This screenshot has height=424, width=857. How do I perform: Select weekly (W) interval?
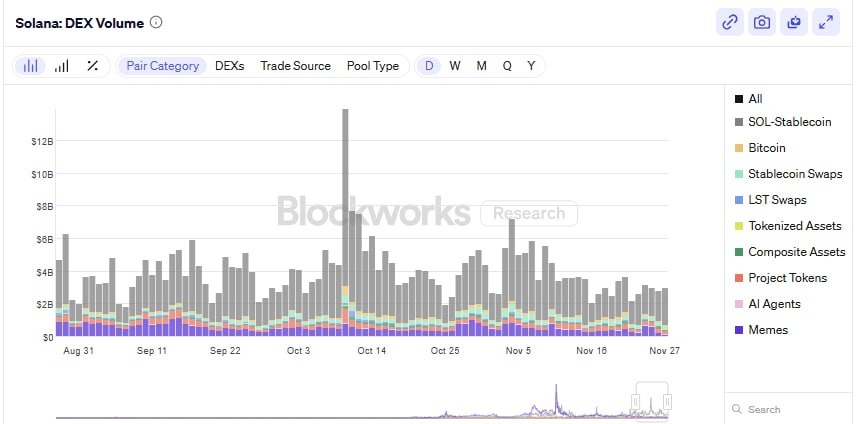[455, 66]
